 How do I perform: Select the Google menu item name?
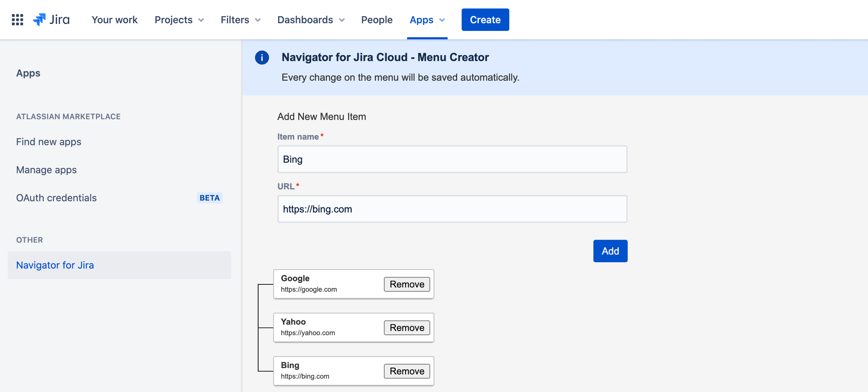point(295,278)
